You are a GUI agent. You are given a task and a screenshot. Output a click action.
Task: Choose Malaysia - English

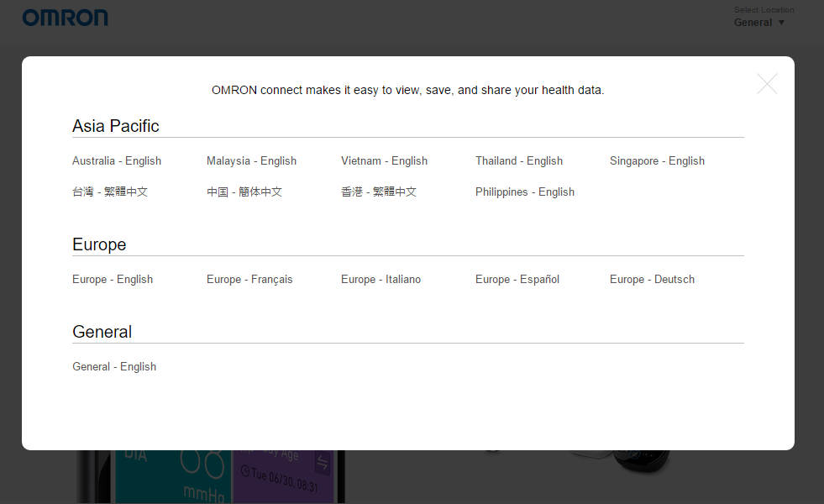click(x=251, y=160)
